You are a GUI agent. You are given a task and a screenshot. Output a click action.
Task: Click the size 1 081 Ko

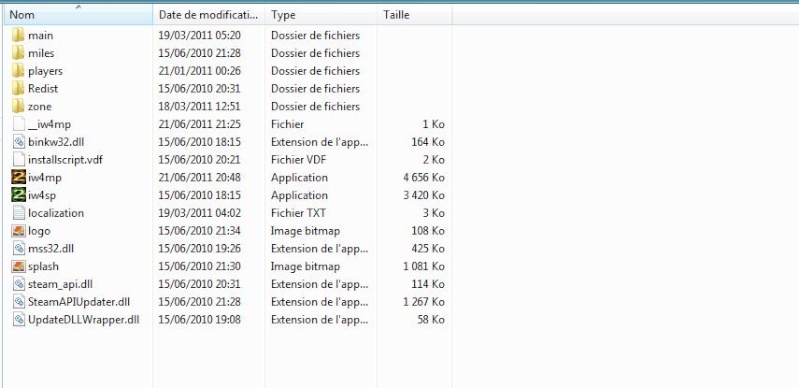(423, 266)
